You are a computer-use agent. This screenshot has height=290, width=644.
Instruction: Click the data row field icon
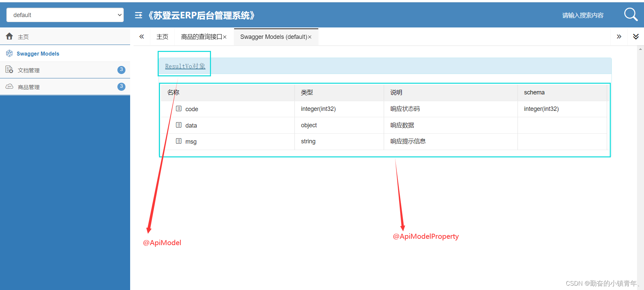click(x=179, y=125)
